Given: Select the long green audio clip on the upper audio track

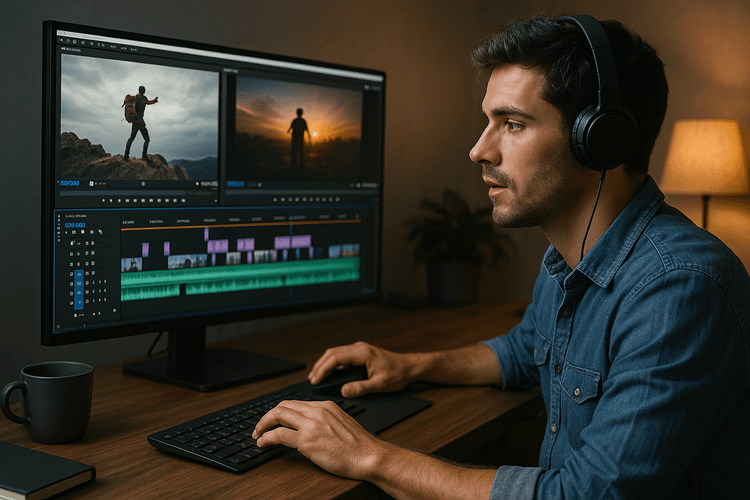Looking at the screenshot, I should click(240, 273).
